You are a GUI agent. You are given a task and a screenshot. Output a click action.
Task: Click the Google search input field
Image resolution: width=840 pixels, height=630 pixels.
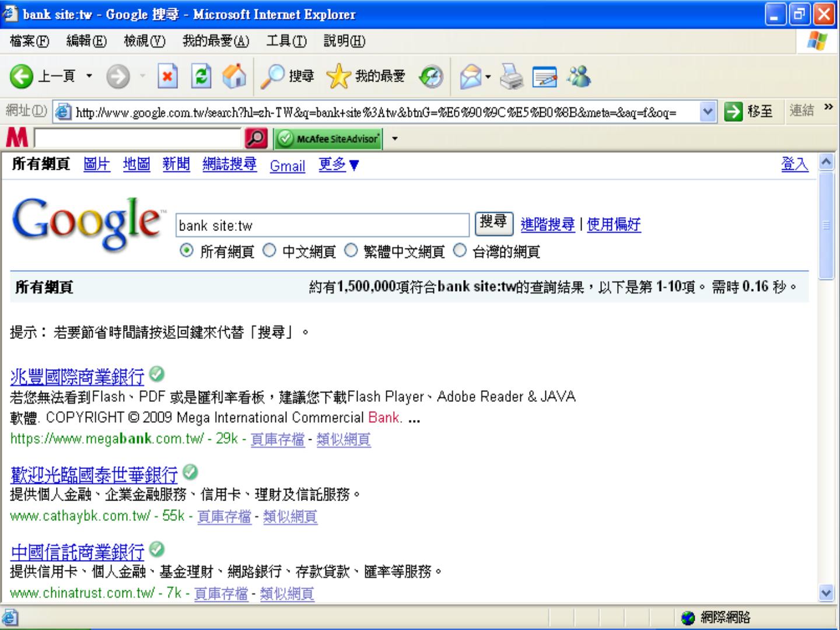pos(322,225)
